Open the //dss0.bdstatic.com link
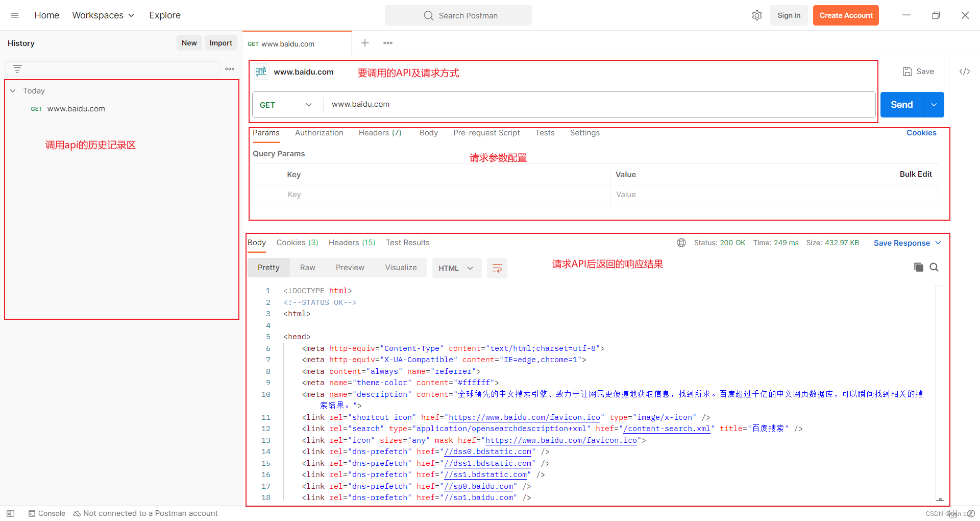Viewport: 980px width, 521px height. click(x=488, y=452)
